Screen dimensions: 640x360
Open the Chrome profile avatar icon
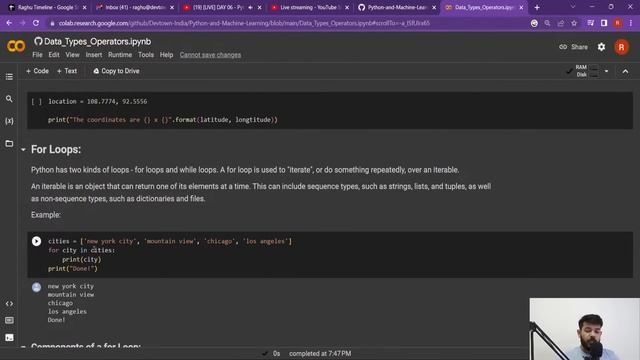click(x=618, y=23)
